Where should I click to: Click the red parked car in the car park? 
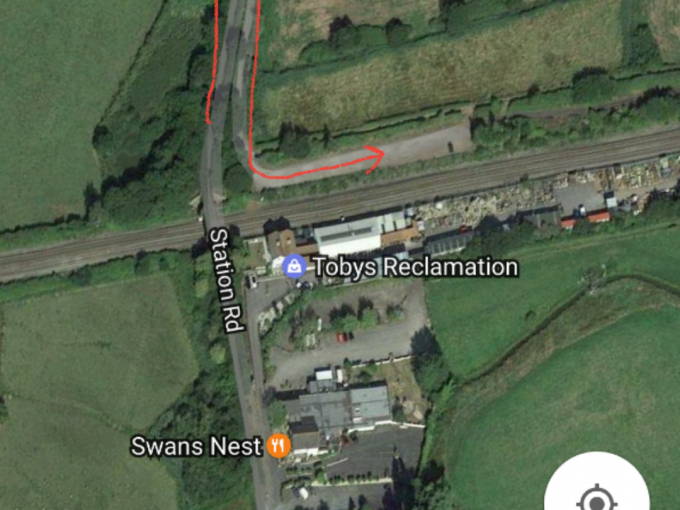342,337
